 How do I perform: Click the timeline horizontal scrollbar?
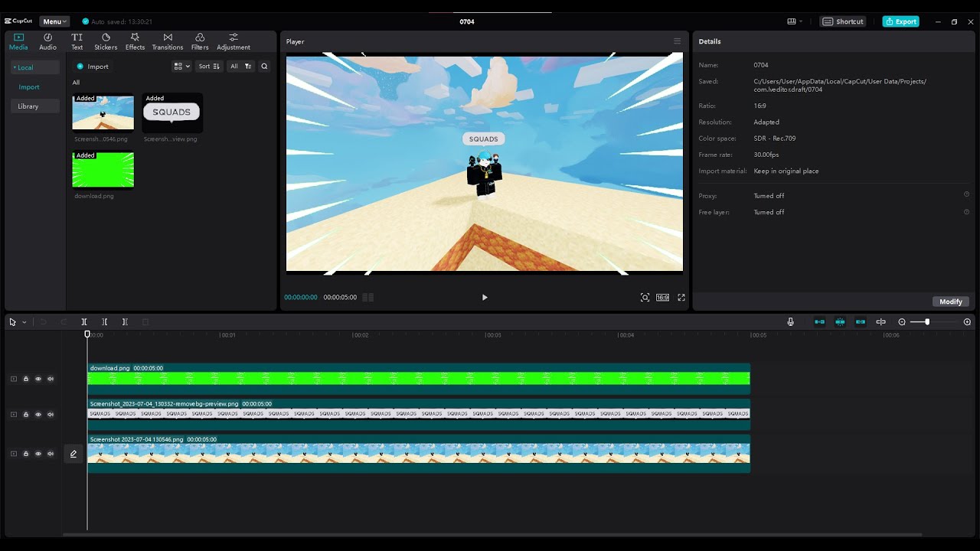click(x=492, y=534)
